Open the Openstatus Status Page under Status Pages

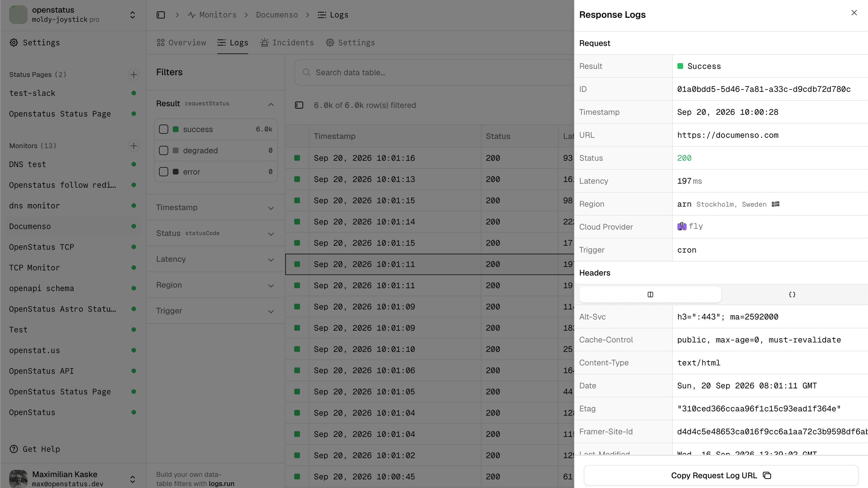click(60, 114)
